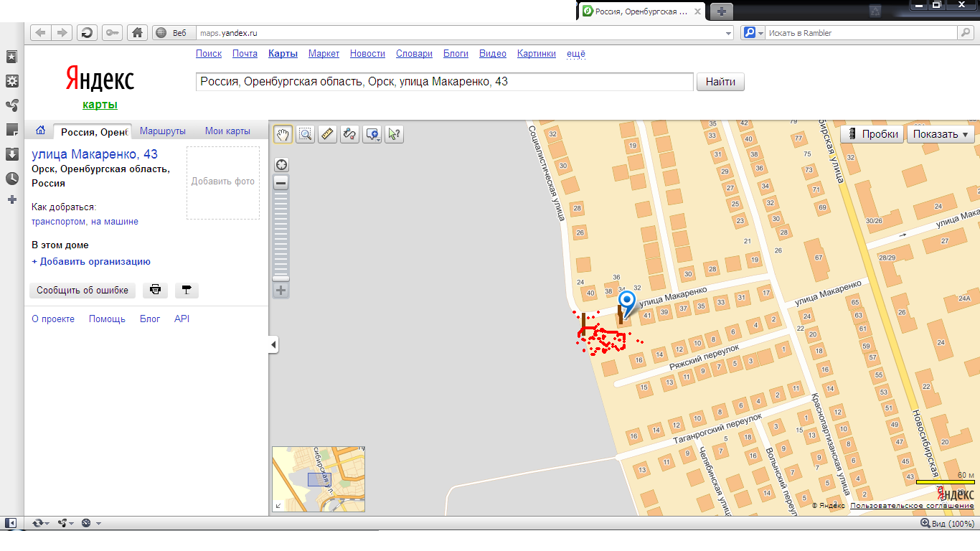Click the browser home button
Viewport: 980px width, 551px height.
click(137, 32)
